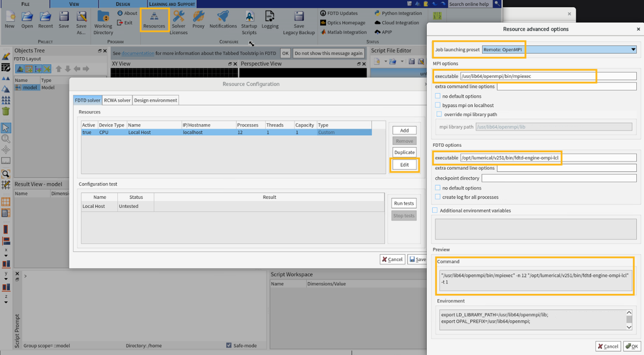The height and width of the screenshot is (355, 644).
Task: Click the Environment box down arrow
Action: point(629,327)
